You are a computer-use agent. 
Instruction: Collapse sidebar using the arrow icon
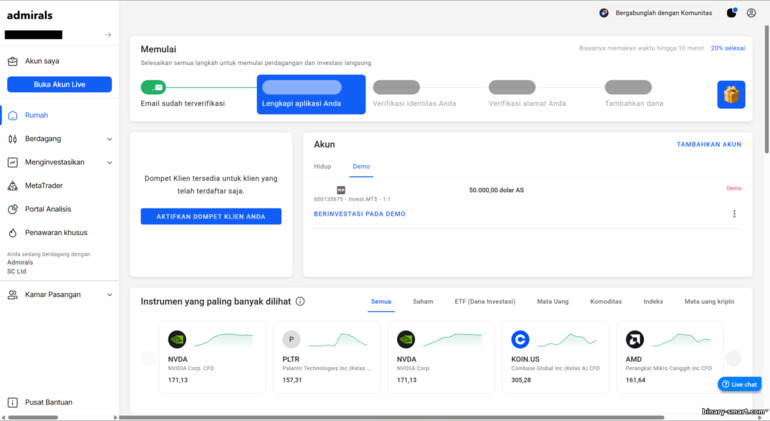tap(108, 35)
